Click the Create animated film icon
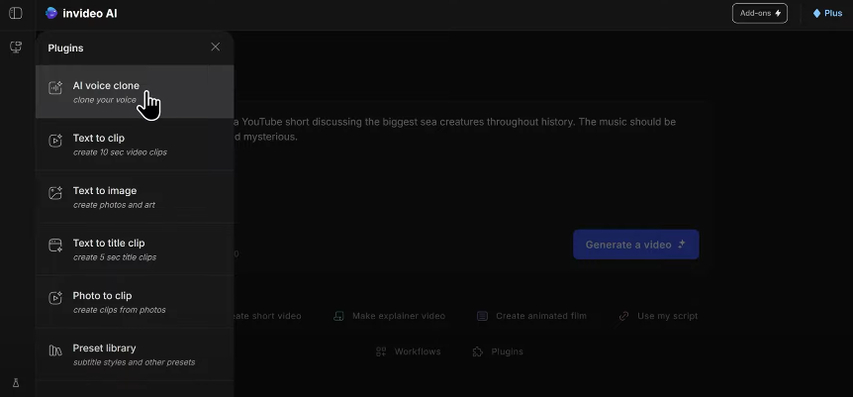The image size is (853, 397). click(482, 316)
